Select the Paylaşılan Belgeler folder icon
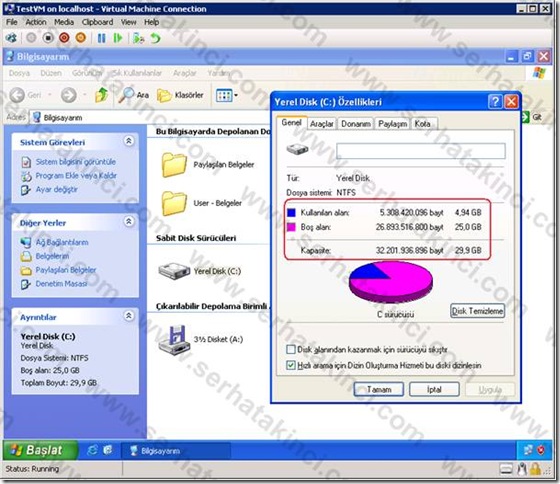This screenshot has height=484, width=560. click(174, 165)
